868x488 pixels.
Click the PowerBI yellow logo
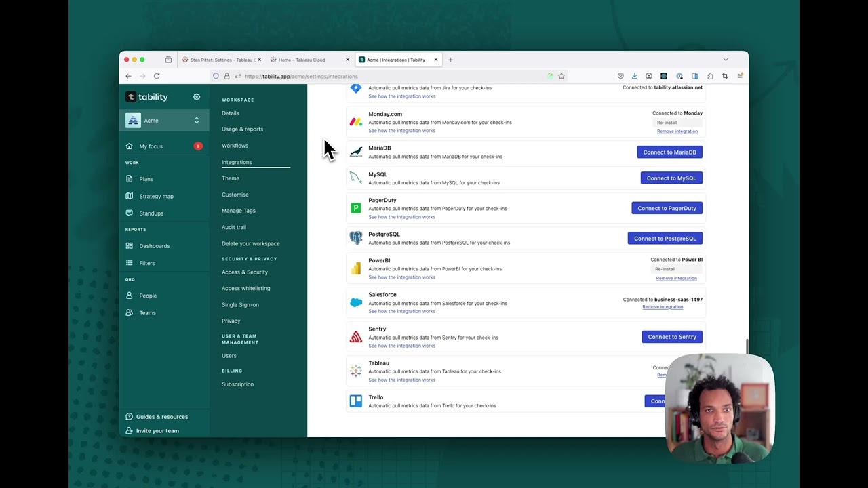point(356,268)
